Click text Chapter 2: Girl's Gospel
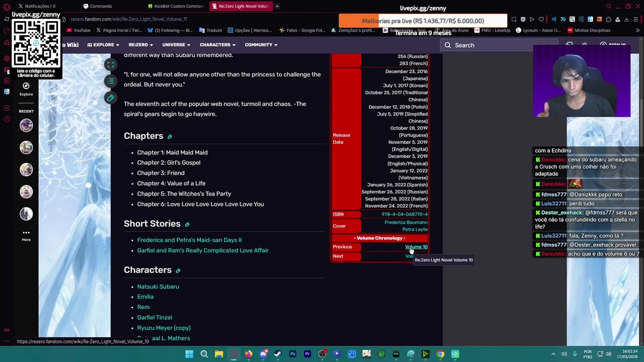This screenshot has height=362, width=644. (169, 162)
